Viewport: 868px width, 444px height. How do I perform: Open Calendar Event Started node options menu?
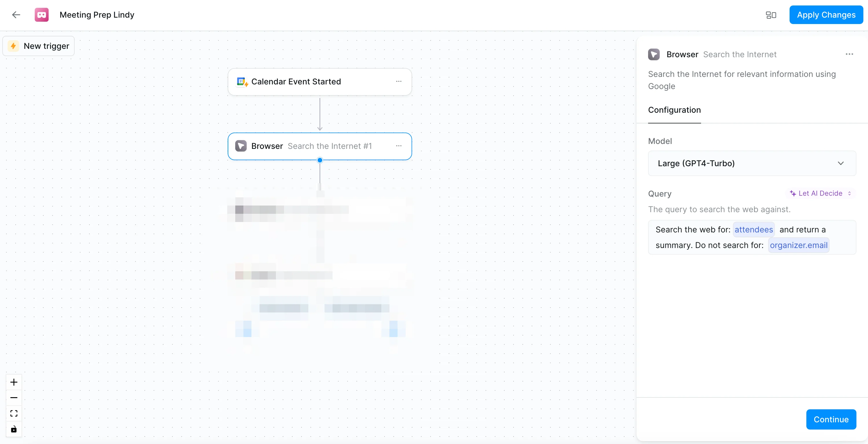(x=399, y=82)
